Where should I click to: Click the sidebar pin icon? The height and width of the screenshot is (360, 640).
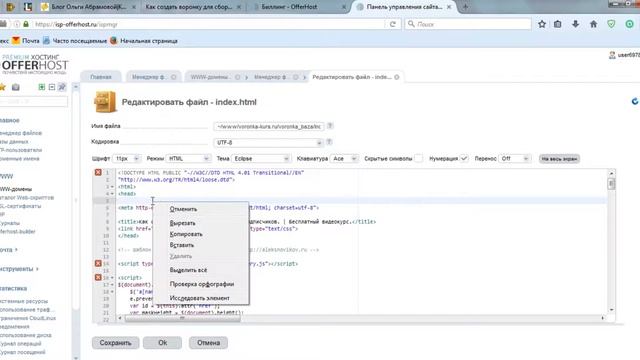(x=62, y=87)
